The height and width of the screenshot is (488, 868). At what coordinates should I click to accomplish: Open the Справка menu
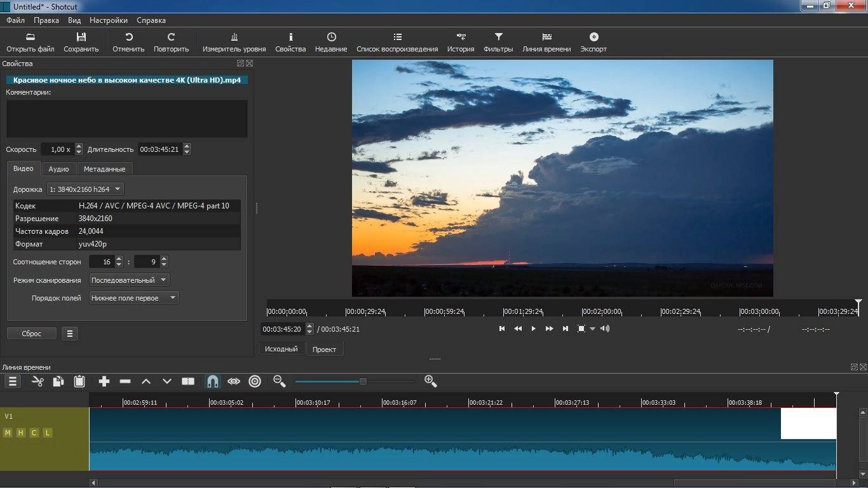(x=151, y=20)
